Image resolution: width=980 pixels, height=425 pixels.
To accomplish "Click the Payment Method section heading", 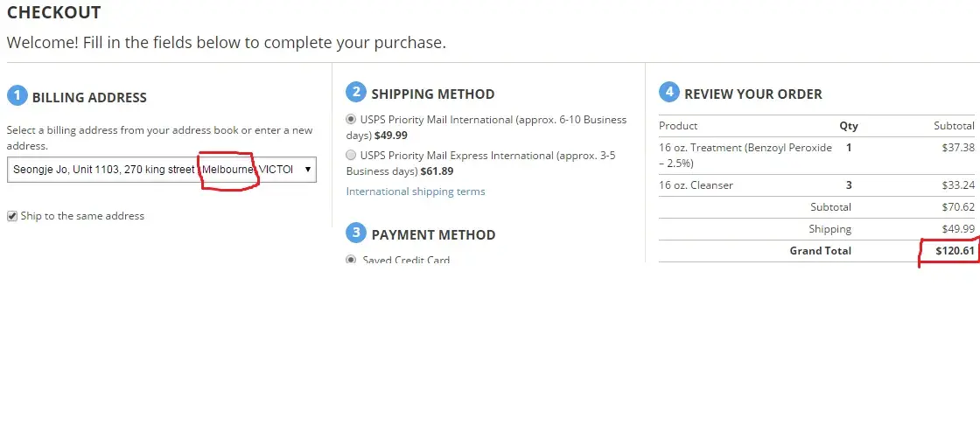I will [x=433, y=234].
